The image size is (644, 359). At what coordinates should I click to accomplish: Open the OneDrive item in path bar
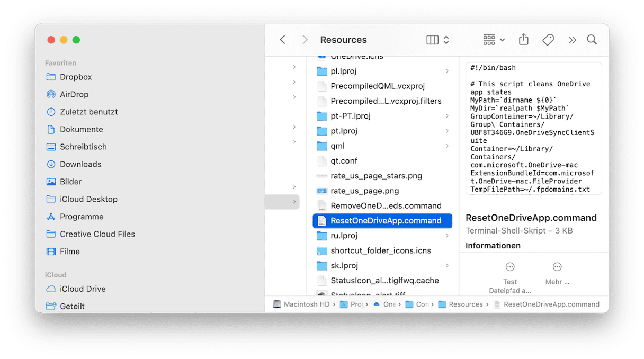coord(384,304)
